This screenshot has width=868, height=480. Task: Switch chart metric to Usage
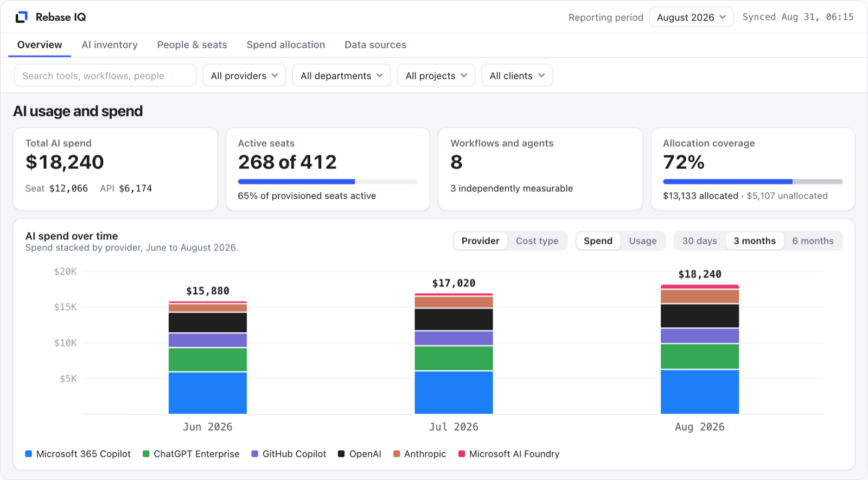coord(643,241)
